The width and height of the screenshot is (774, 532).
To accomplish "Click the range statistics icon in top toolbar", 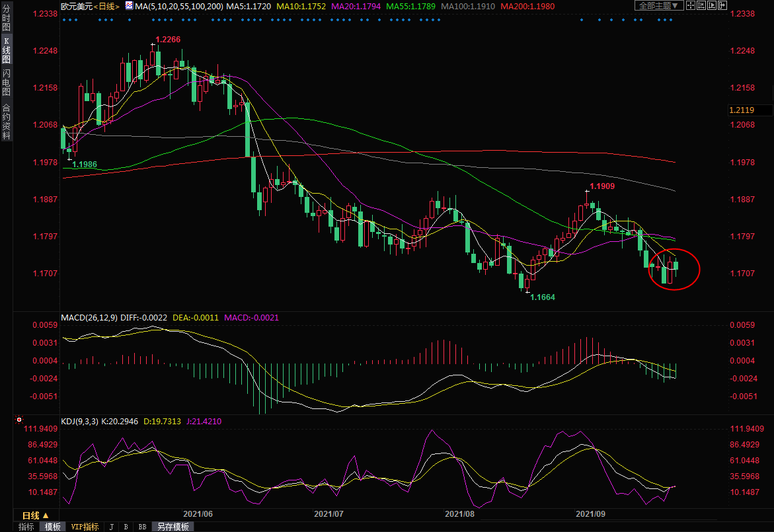I will coord(701,5).
